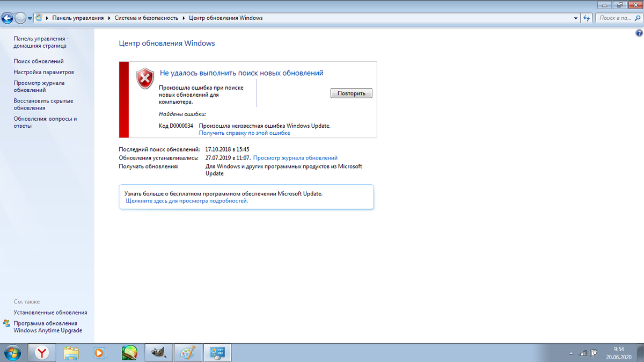The height and width of the screenshot is (362, 644).
Task: Select 'Панель управления' breadcrumb segment
Action: click(78, 18)
